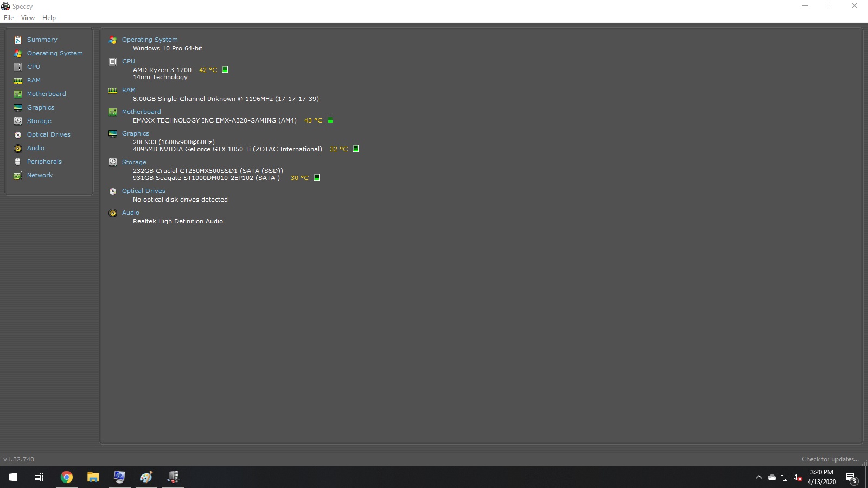Click the Operating System sidebar icon

point(18,53)
